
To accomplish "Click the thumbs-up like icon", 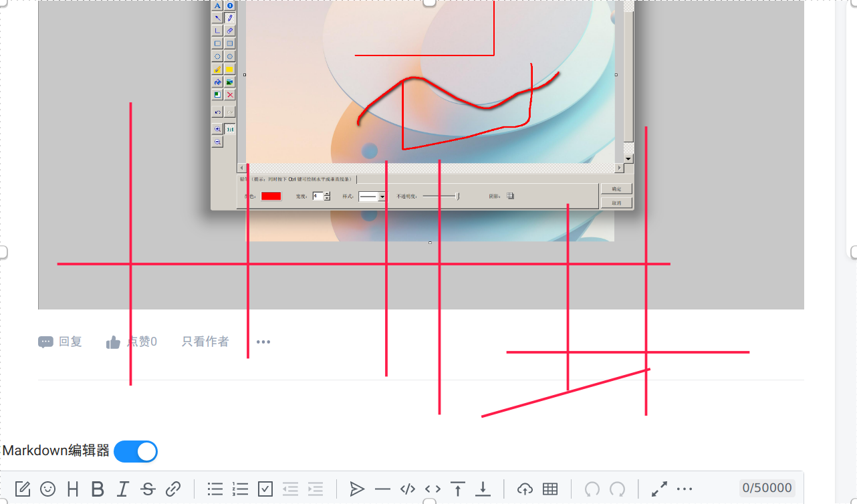I will (113, 342).
